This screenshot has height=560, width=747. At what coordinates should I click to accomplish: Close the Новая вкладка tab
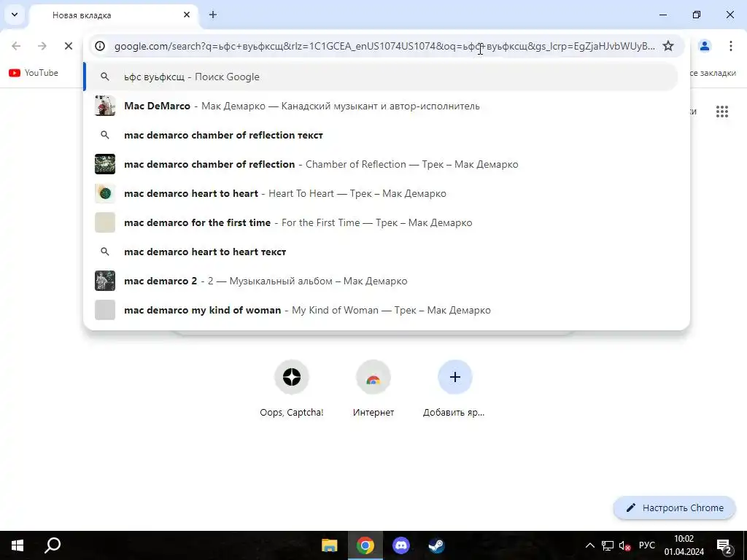point(187,15)
